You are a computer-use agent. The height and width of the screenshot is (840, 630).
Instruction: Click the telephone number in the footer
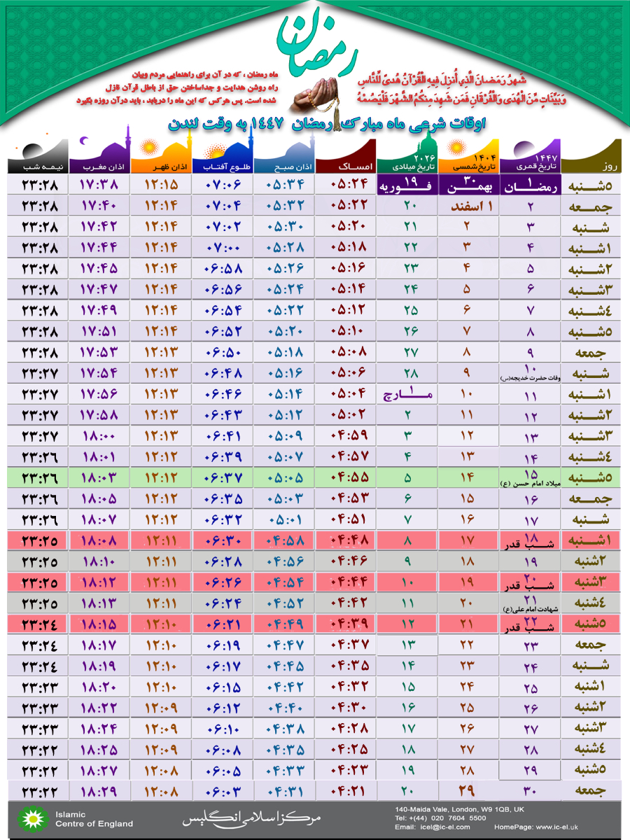(x=441, y=818)
